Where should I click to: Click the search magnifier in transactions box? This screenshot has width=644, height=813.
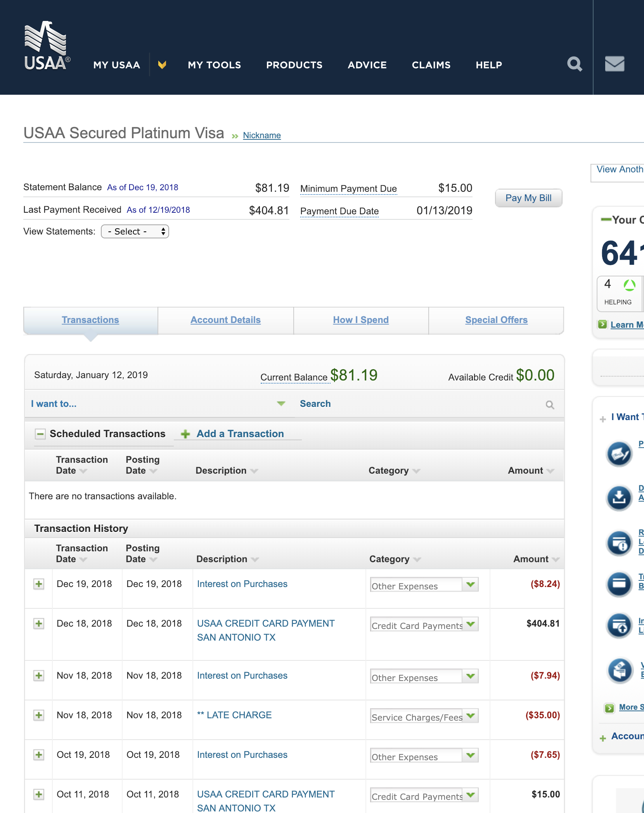coord(550,405)
